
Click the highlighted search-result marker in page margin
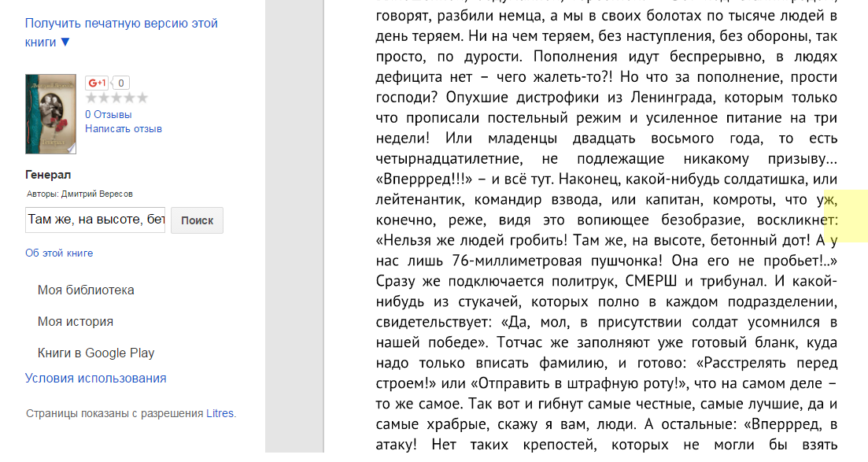click(x=846, y=216)
